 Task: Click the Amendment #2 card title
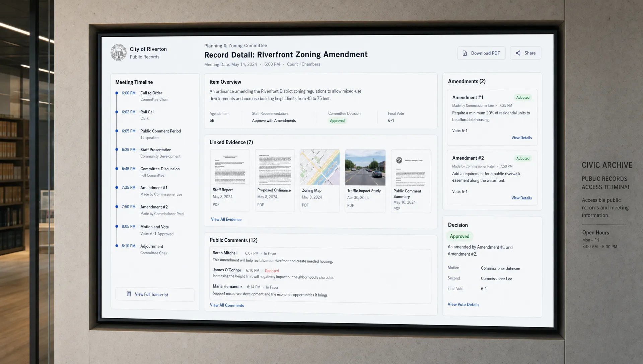click(x=468, y=158)
